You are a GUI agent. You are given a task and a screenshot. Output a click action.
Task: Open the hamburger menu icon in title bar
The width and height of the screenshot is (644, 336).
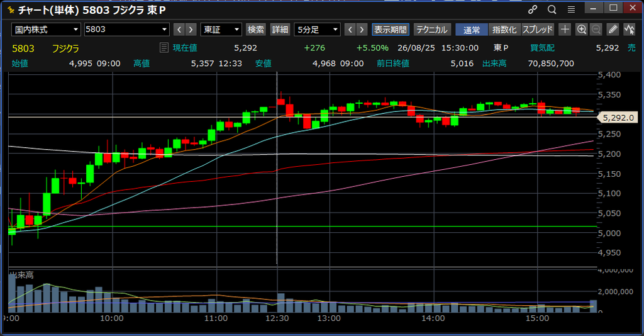pos(571,9)
